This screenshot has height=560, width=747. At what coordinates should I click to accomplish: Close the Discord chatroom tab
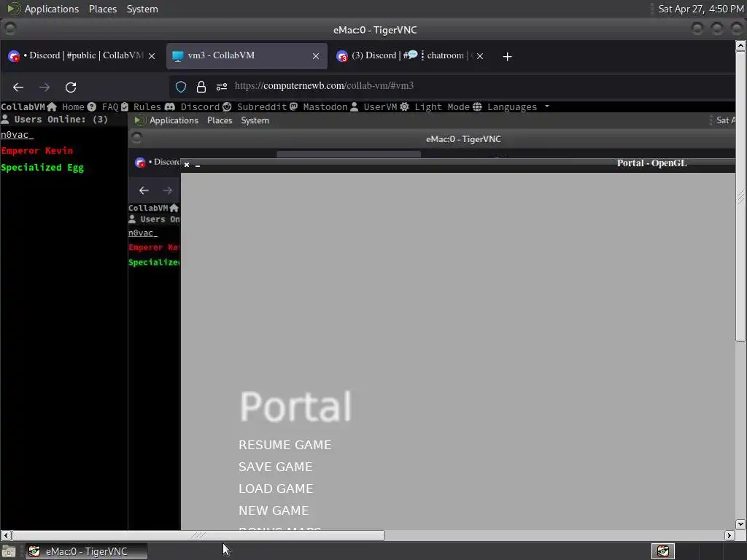tap(480, 56)
